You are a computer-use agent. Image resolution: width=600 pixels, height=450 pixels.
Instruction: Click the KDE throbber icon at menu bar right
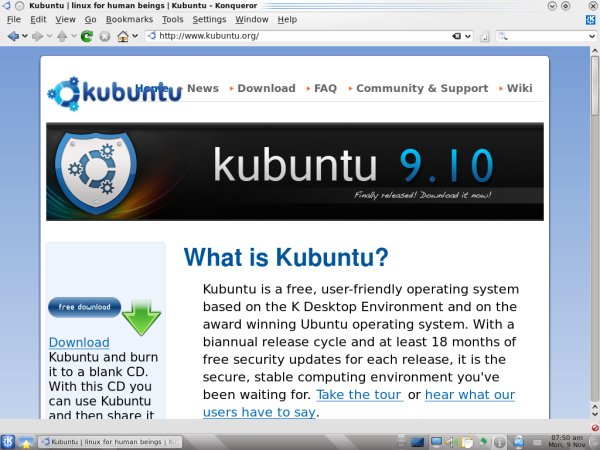[x=591, y=20]
